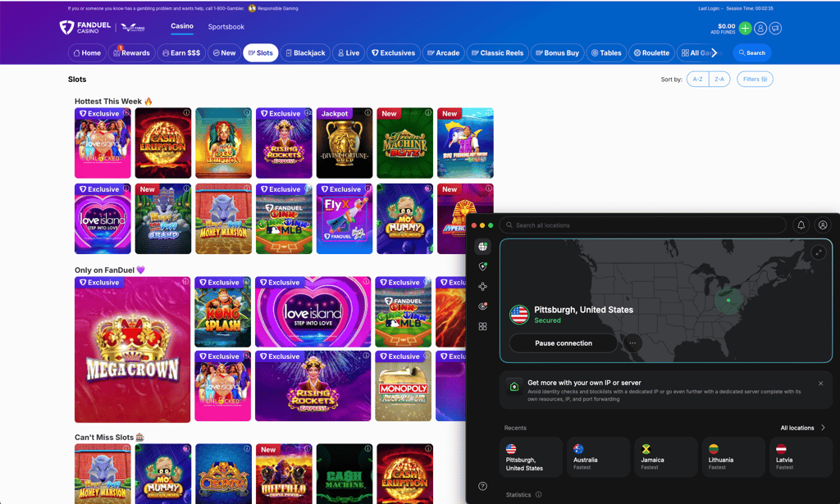Click in VPN Search all locations field
Image resolution: width=840 pixels, height=504 pixels.
pos(643,225)
